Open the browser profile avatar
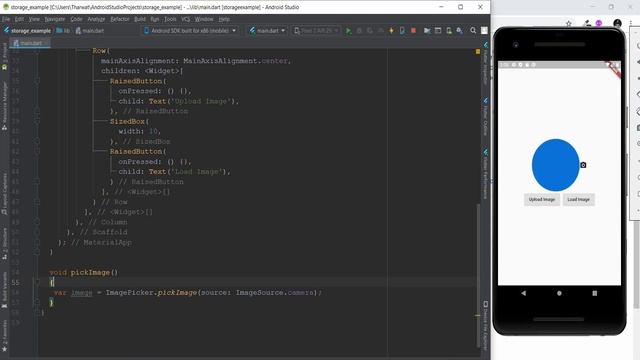Screen dimensions: 640x360 tap(618, 23)
